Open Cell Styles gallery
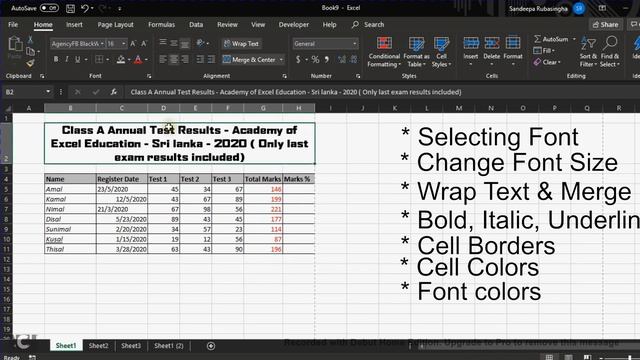 tap(441, 52)
